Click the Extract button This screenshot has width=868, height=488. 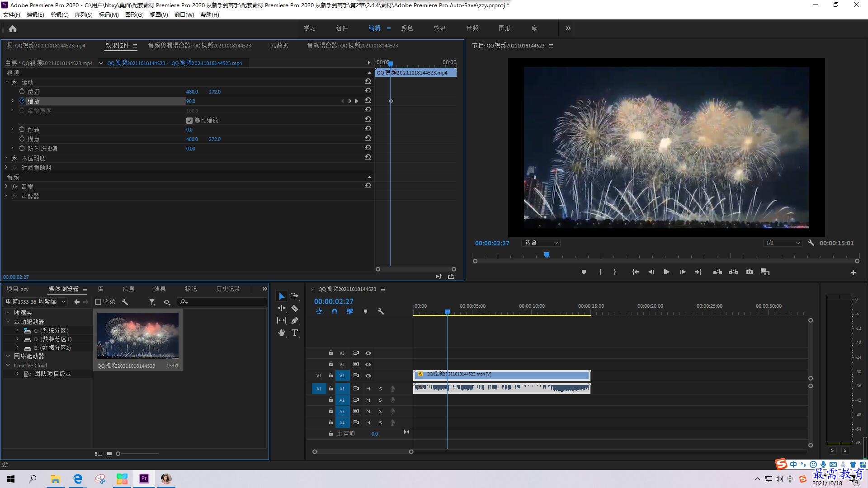[x=733, y=272]
